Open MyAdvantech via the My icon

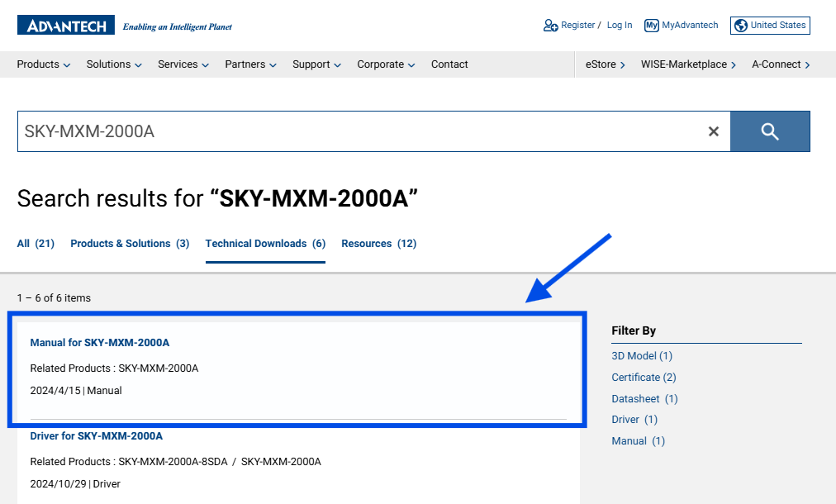pos(652,26)
